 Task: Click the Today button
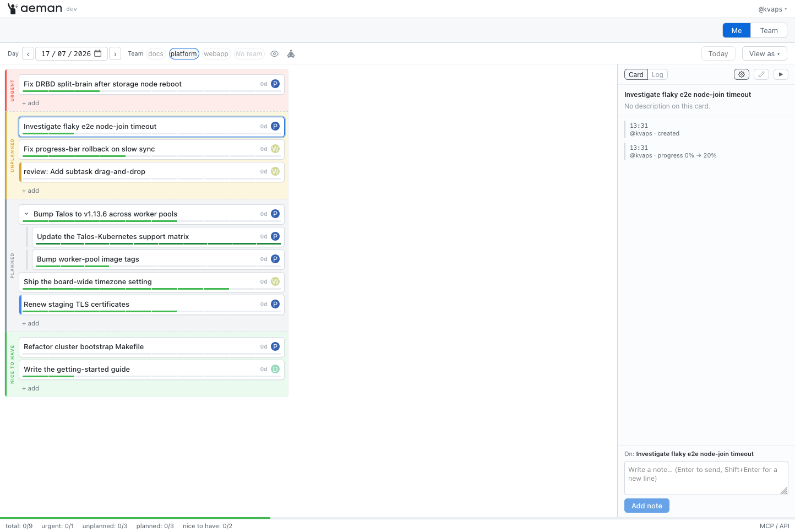(718, 53)
